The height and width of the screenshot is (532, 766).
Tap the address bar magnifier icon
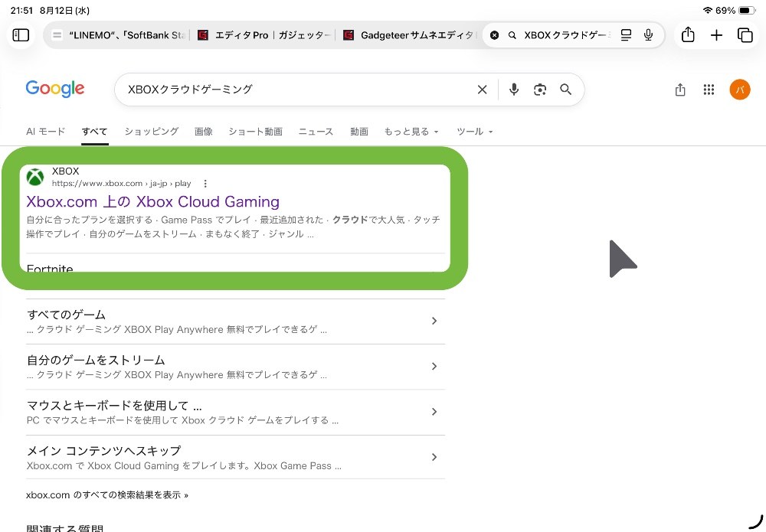(512, 35)
